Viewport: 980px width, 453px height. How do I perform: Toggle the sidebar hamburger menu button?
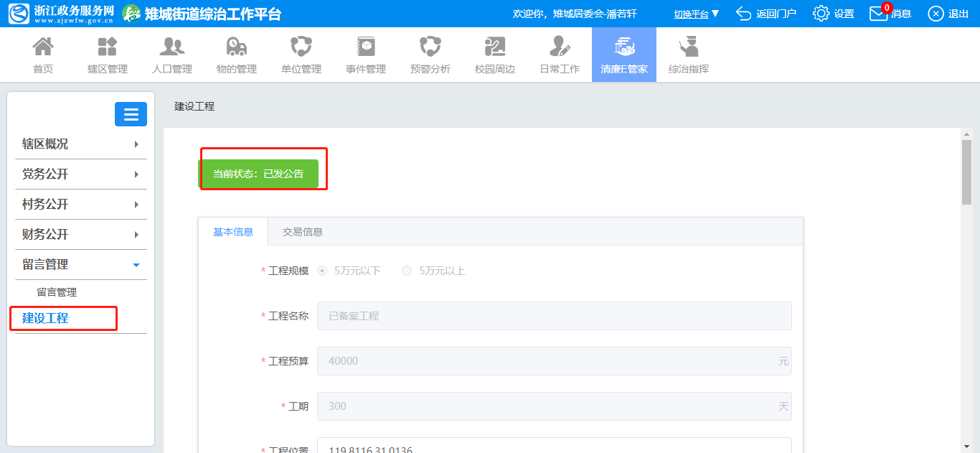coord(131,114)
